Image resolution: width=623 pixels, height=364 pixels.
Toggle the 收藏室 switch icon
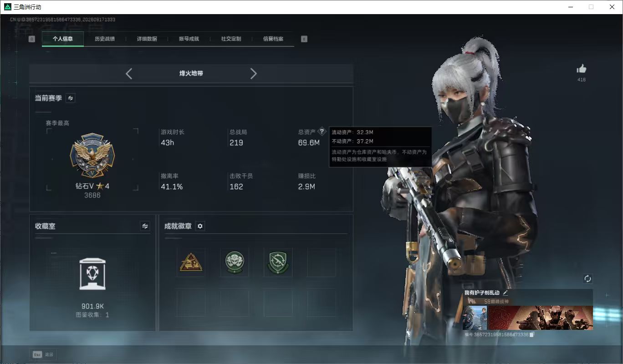tap(145, 226)
